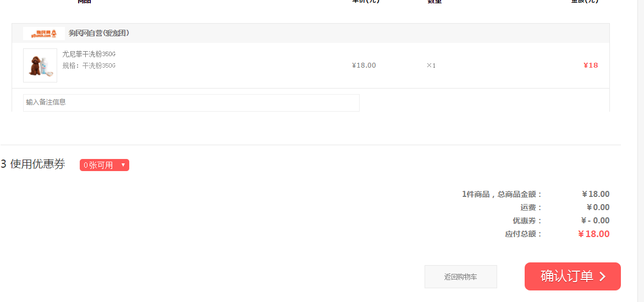This screenshot has width=644, height=302.
Task: Click the ×1 quantity value
Action: (x=431, y=65)
